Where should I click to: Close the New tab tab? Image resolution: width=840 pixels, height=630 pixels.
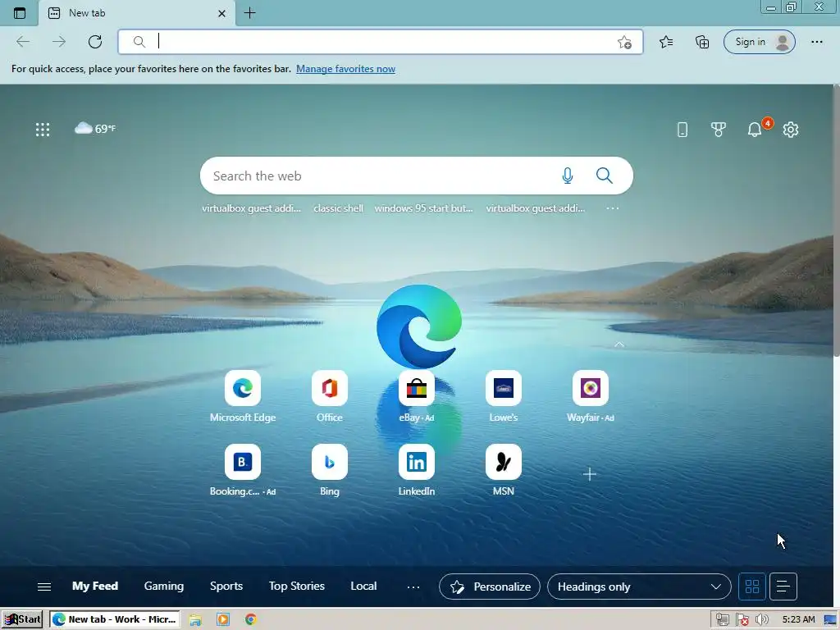[x=221, y=13]
